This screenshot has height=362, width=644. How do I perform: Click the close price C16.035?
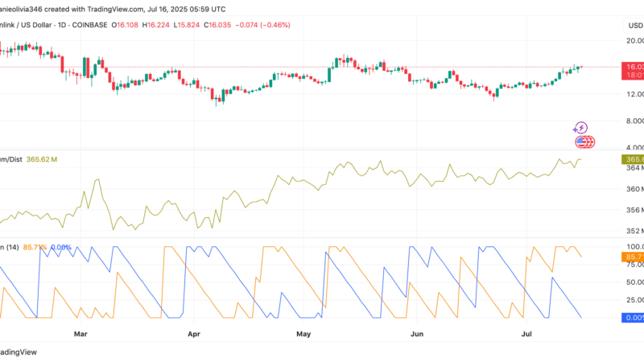217,25
